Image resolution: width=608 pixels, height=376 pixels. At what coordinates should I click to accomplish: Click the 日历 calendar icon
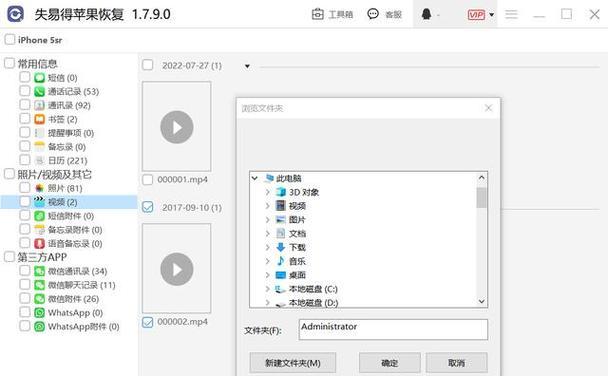(40, 160)
